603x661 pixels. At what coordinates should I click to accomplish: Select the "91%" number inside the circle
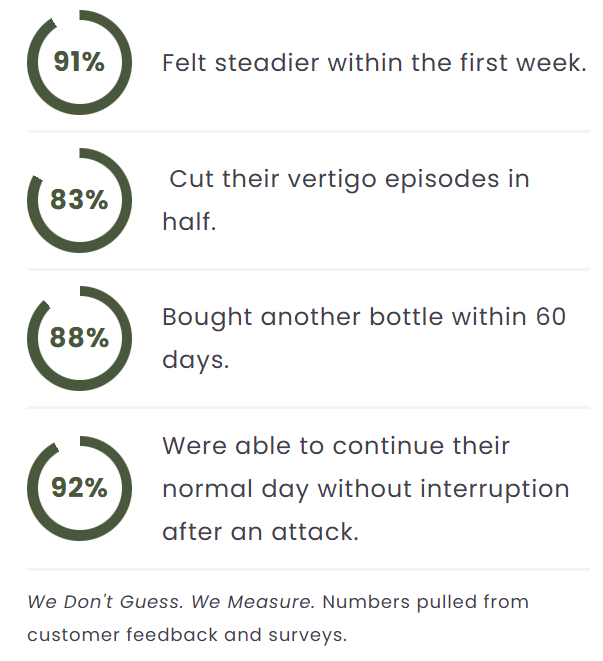79,62
